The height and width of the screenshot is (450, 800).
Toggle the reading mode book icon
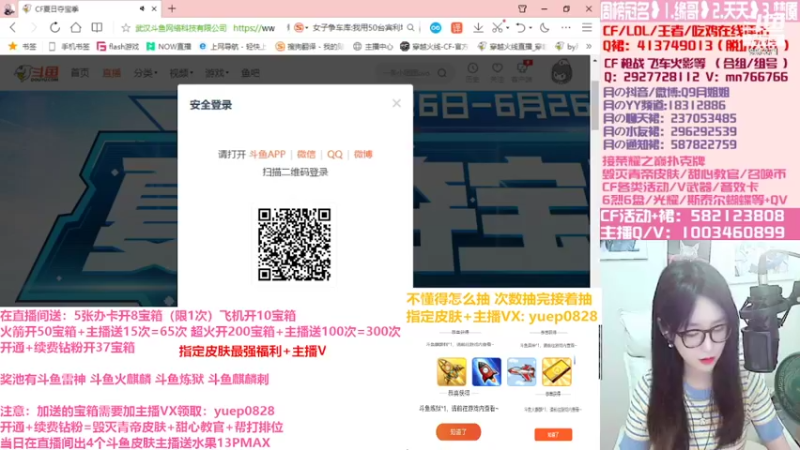pyautogui.click(x=96, y=28)
